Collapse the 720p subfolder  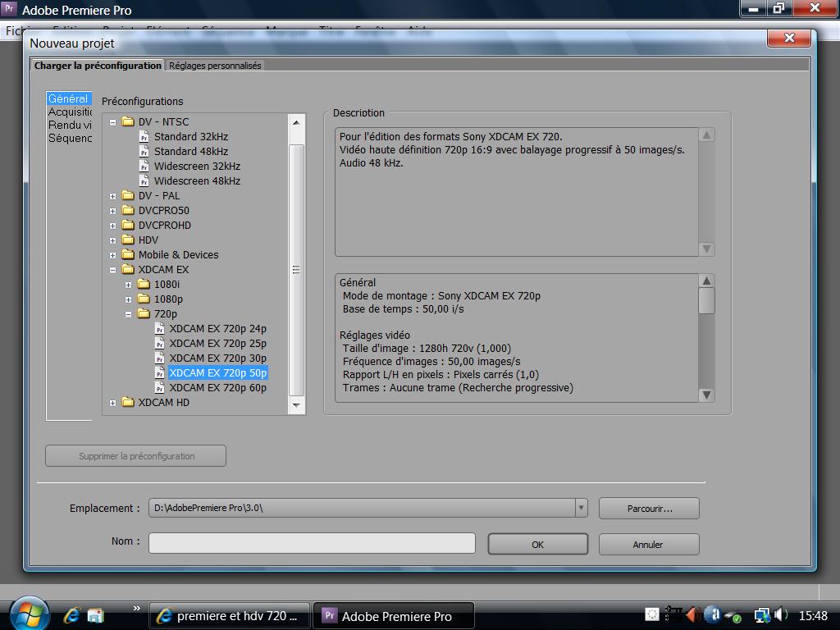pyautogui.click(x=129, y=314)
